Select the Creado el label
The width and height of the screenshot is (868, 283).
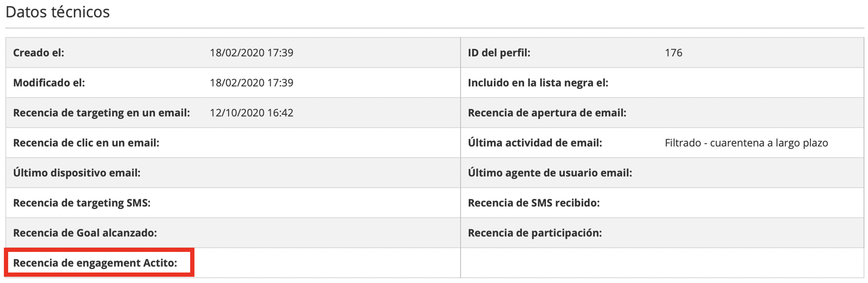[38, 52]
